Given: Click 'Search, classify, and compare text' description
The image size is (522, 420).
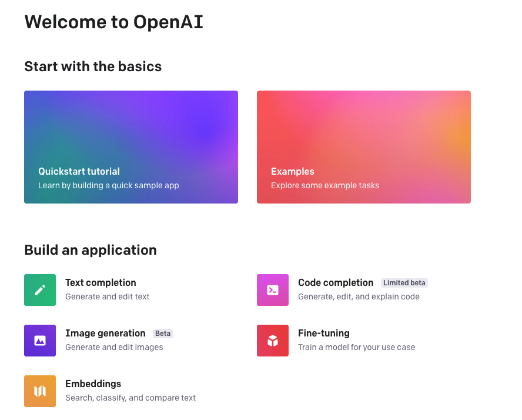Looking at the screenshot, I should [x=130, y=398].
